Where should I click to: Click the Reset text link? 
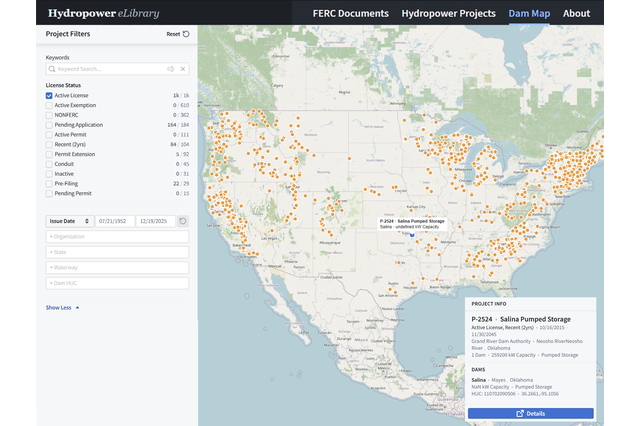(x=173, y=34)
